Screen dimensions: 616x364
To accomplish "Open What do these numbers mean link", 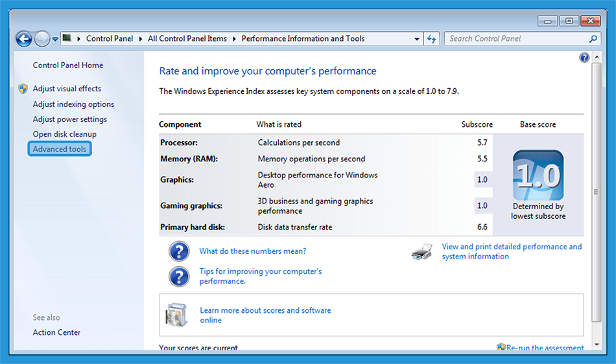I will 253,251.
